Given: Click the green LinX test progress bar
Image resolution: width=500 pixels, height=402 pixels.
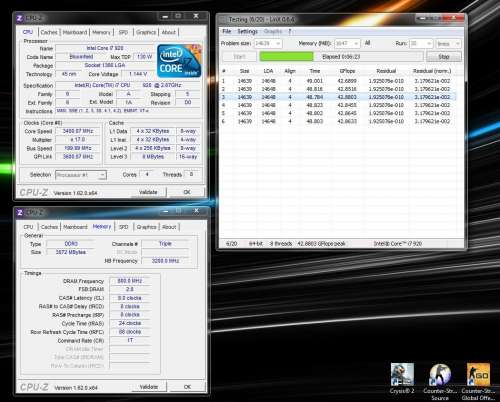Looking at the screenshot, I should [286, 57].
